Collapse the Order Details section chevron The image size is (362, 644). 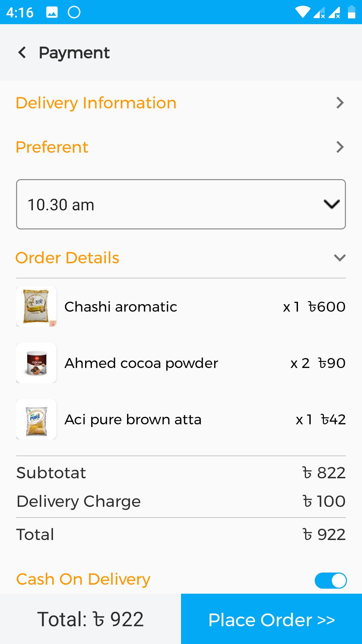click(x=340, y=258)
